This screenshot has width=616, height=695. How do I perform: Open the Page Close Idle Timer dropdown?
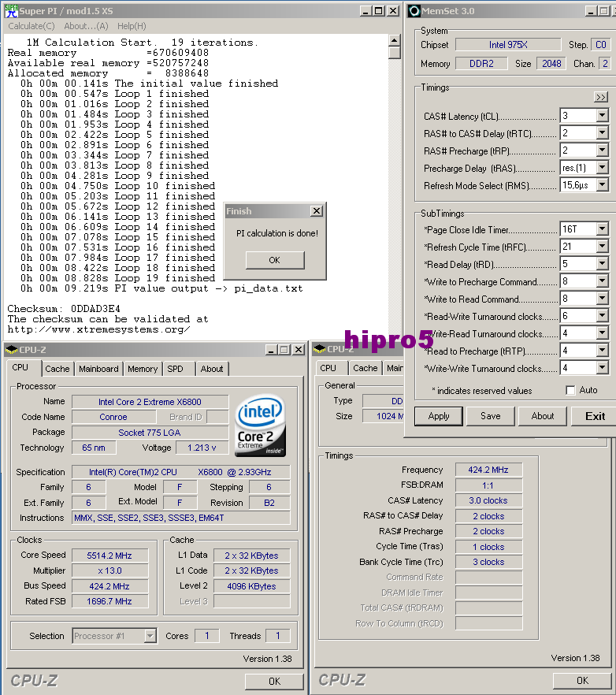tap(602, 229)
